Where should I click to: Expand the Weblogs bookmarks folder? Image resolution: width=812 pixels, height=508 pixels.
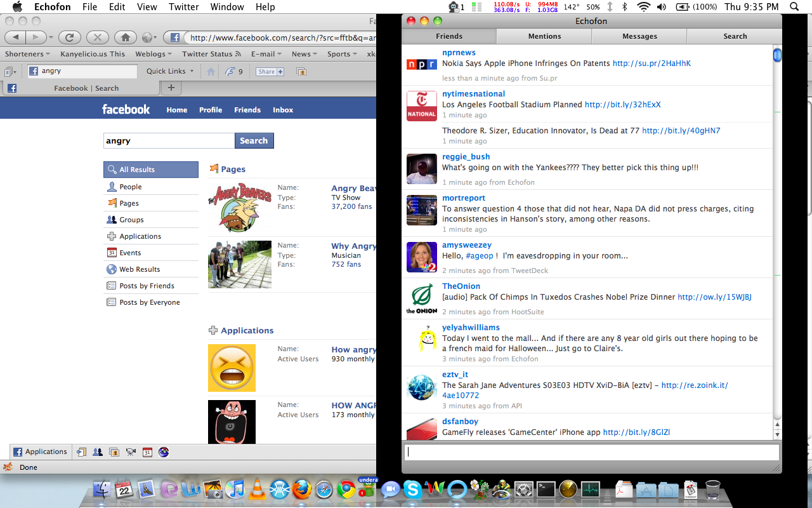click(153, 54)
